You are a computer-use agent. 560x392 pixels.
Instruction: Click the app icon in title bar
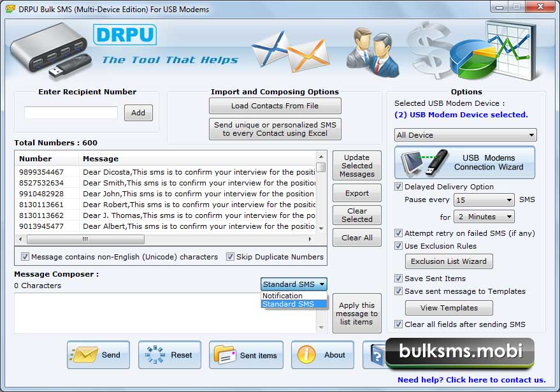10,8
